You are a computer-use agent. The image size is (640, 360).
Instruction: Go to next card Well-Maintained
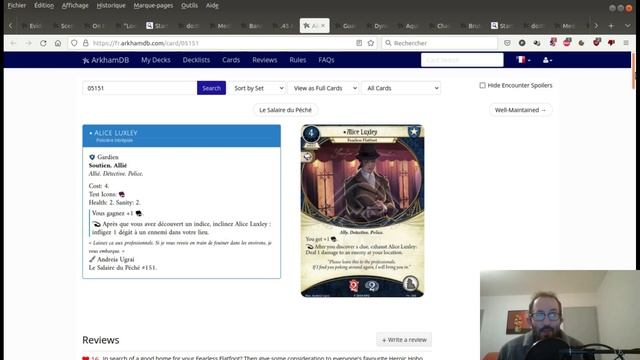click(x=520, y=110)
